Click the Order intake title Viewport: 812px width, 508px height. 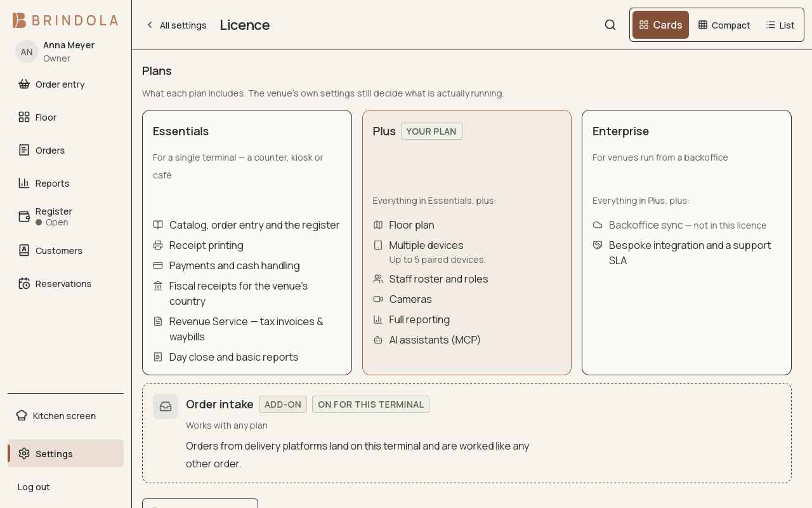click(x=219, y=404)
